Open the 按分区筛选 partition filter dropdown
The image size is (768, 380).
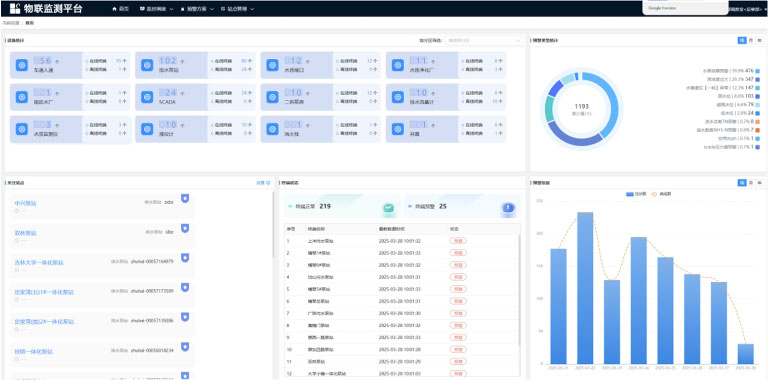(483, 40)
